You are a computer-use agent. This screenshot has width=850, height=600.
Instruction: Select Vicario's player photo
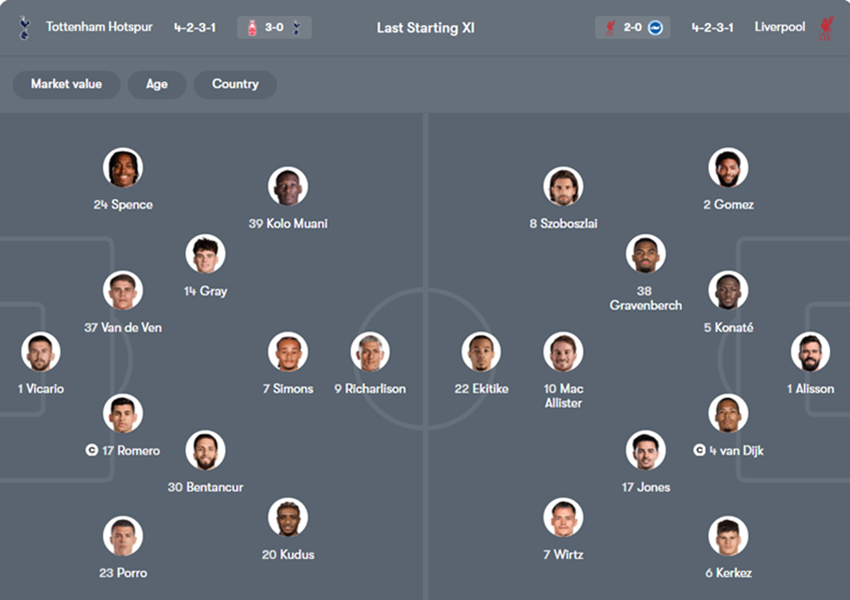point(41,352)
